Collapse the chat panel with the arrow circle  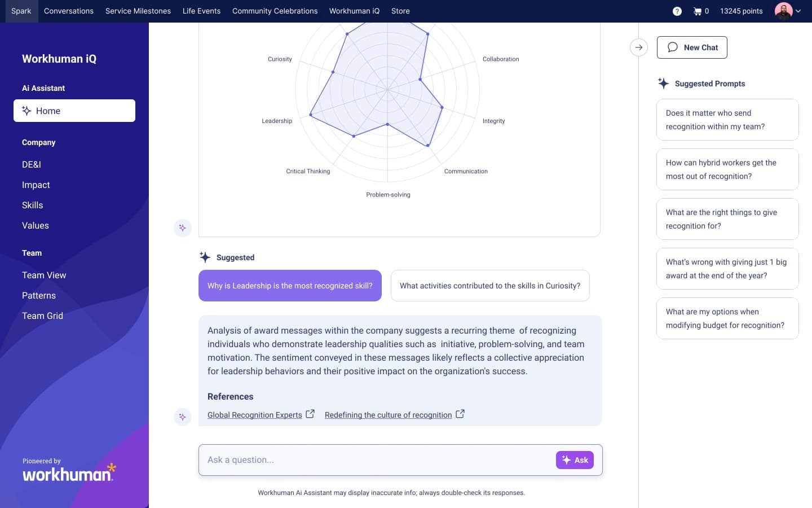point(638,47)
